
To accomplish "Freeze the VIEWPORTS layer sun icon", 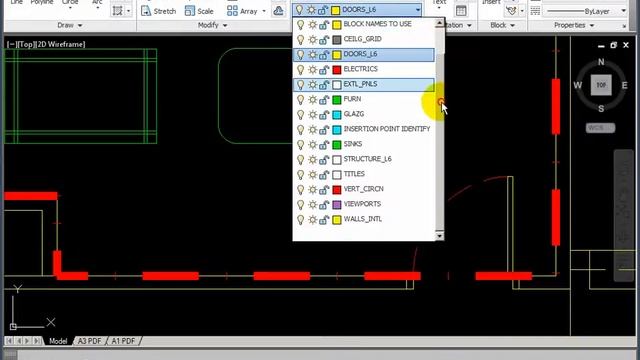I will point(312,204).
